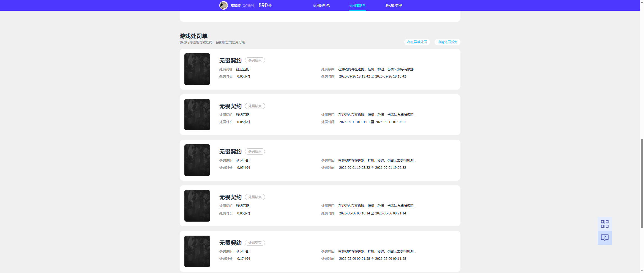Expand truncated 处罚原因 in 2026-08-06 record
644x273 pixels.
coord(377,206)
